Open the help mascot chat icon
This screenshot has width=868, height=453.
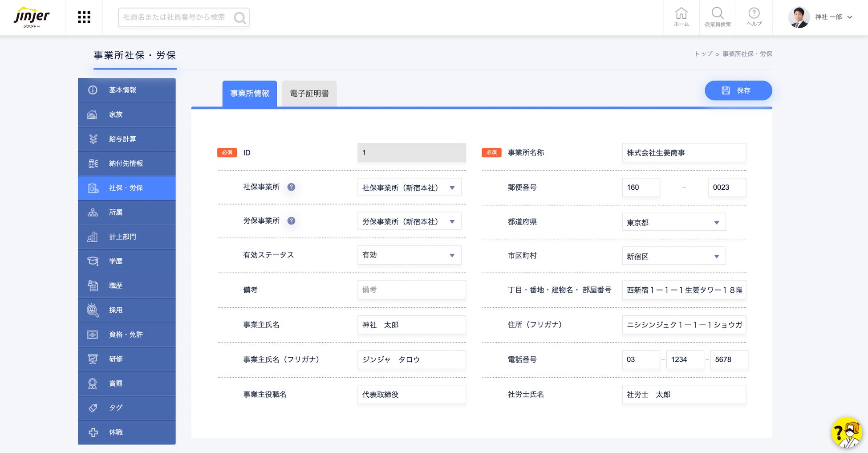[846, 432]
